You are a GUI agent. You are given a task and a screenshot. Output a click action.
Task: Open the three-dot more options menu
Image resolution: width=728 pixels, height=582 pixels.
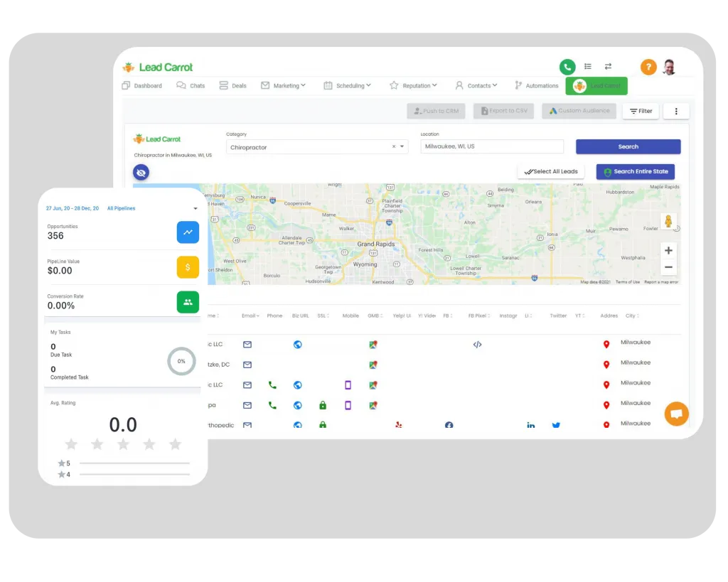[x=676, y=111]
